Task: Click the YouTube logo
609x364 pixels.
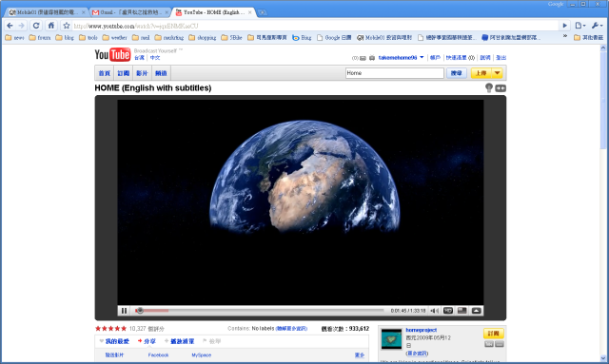Action: [x=112, y=55]
